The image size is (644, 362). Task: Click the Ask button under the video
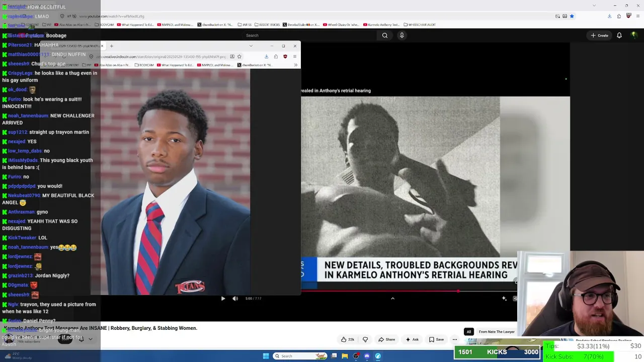412,339
